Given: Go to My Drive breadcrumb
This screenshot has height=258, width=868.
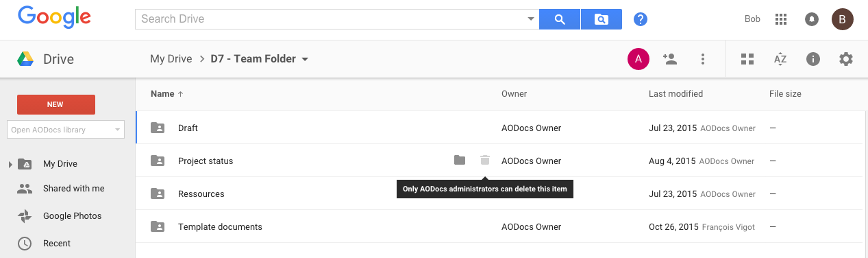Looking at the screenshot, I should (171, 59).
